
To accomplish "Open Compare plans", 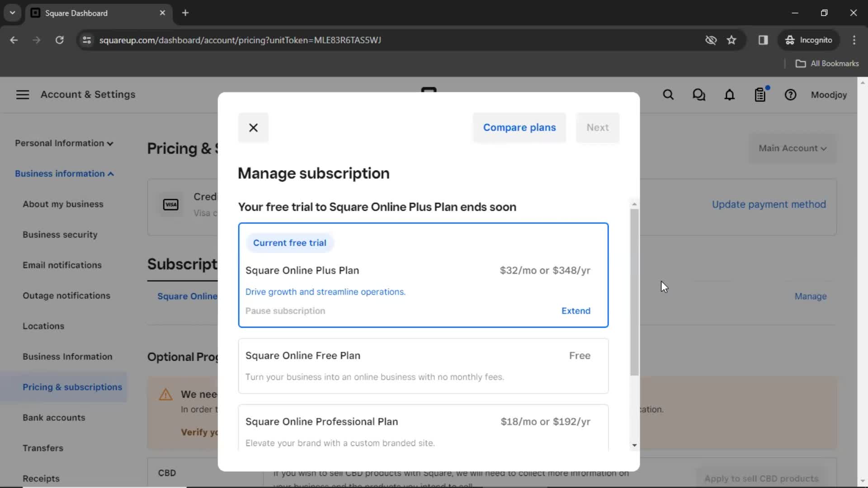I will [519, 128].
